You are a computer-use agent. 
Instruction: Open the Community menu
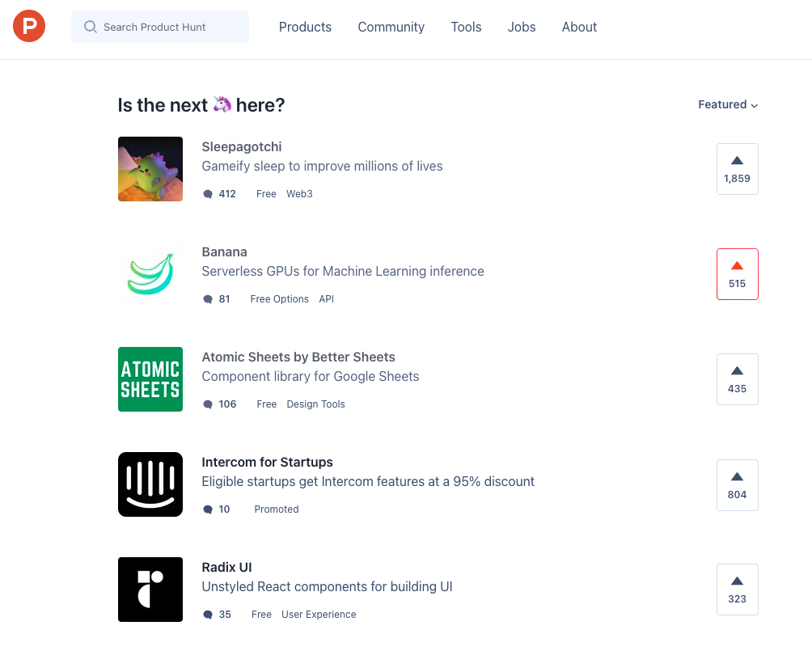point(391,27)
